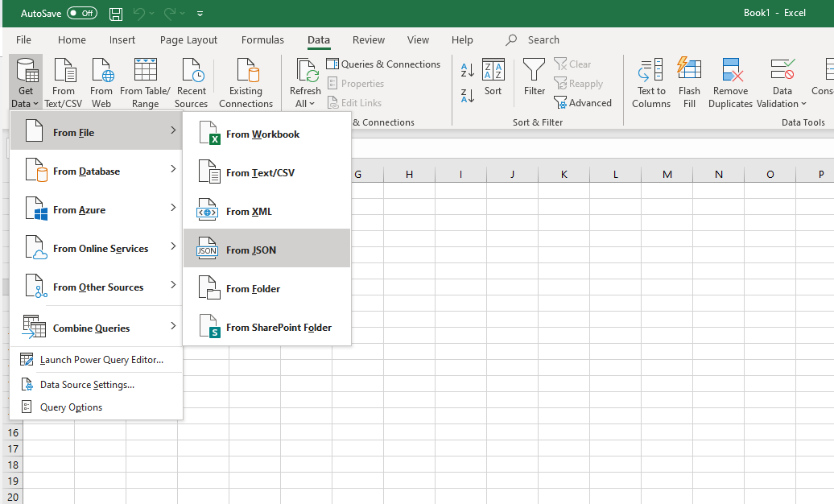The width and height of the screenshot is (834, 504).
Task: Select column K header
Action: 564,174
